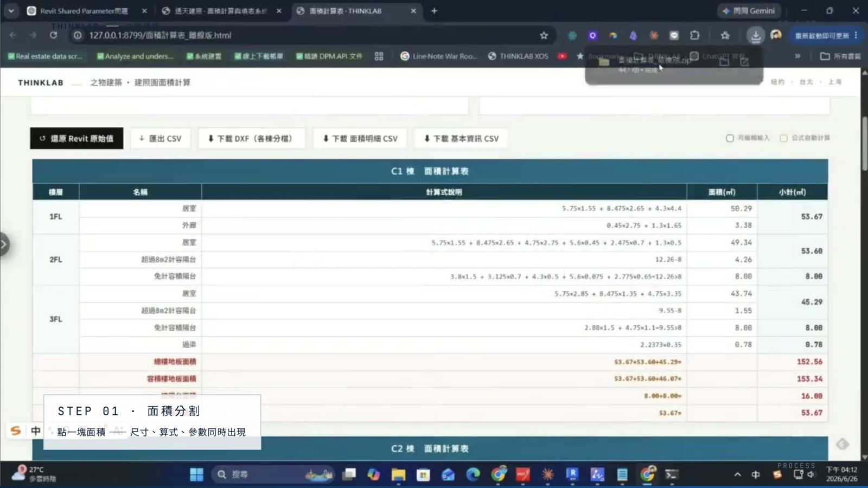Open the Analyze and unders... bookmark

point(135,56)
